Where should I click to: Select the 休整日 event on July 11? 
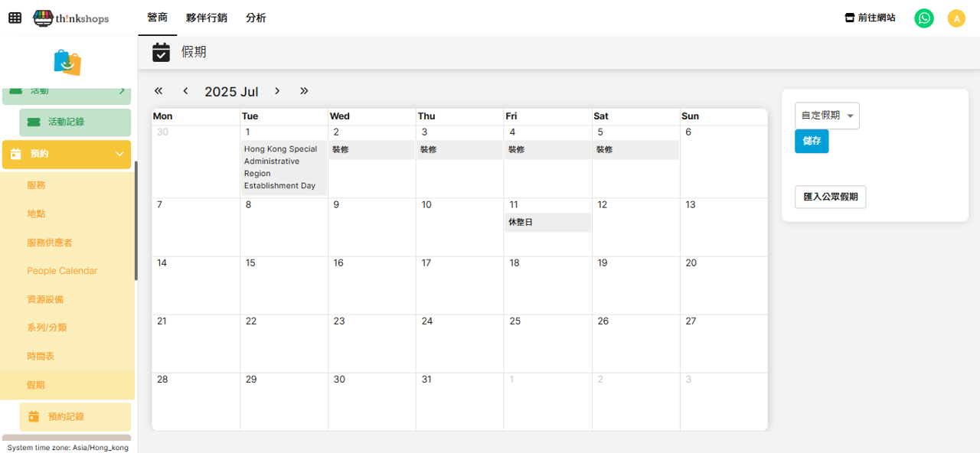coord(547,223)
